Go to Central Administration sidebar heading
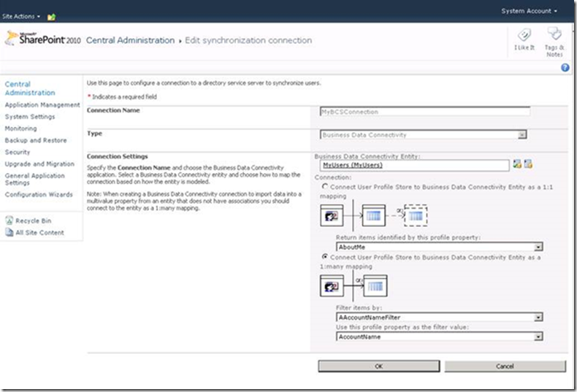The image size is (577, 392). (30, 88)
